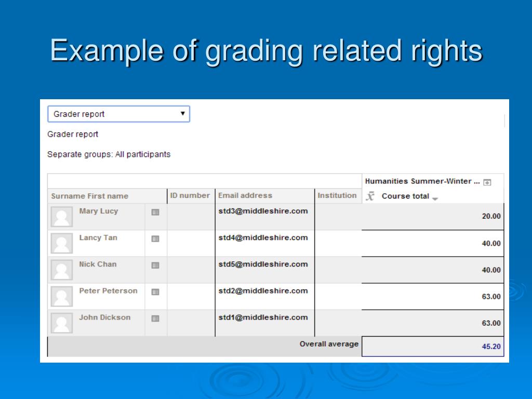Open Mary Lucy name link
This screenshot has width=532, height=399.
99,211
